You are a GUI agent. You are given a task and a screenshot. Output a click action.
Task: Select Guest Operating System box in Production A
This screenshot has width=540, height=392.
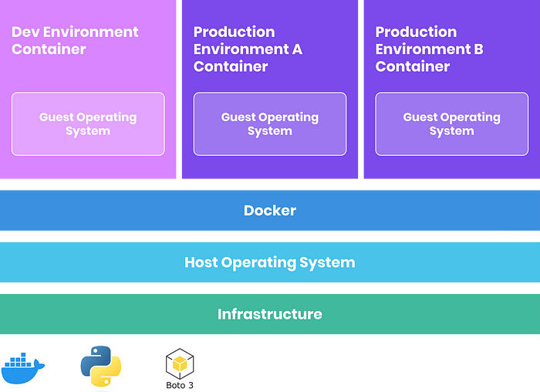pyautogui.click(x=270, y=124)
